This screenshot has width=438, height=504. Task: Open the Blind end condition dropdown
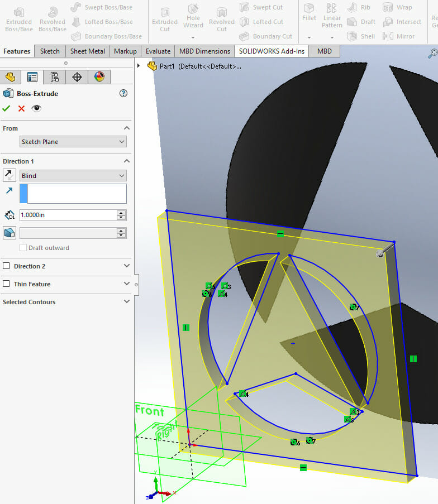pos(73,176)
